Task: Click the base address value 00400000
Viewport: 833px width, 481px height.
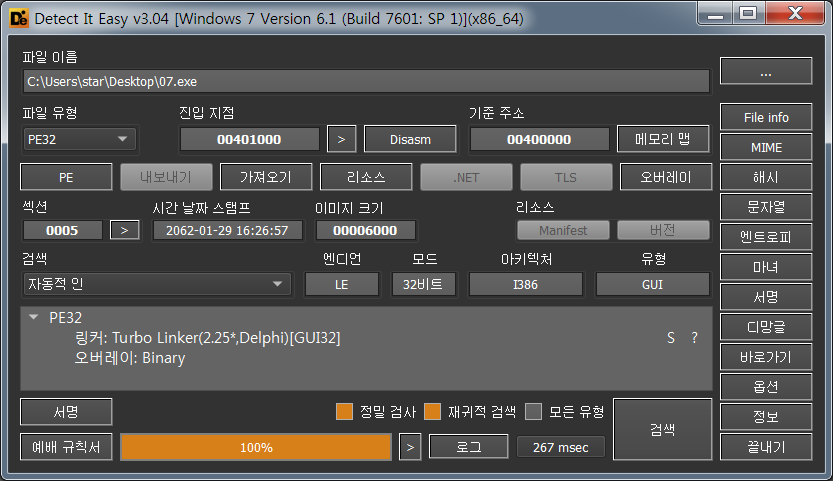Action: 539,139
